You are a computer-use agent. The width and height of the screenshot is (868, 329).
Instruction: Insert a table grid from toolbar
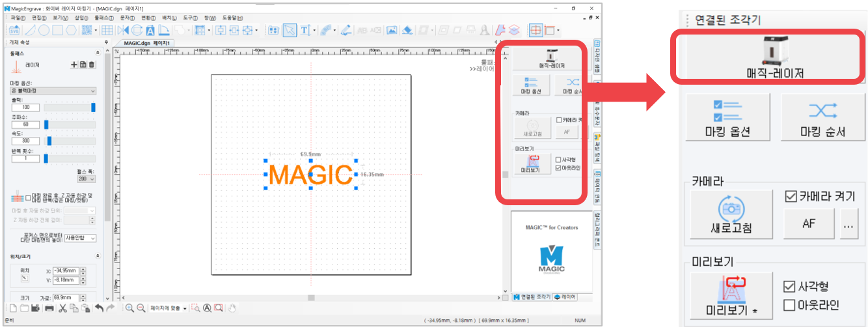(x=107, y=30)
